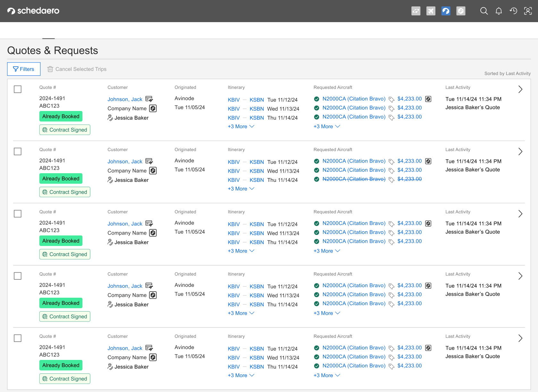Click first row's Already Booked badge

tap(61, 116)
